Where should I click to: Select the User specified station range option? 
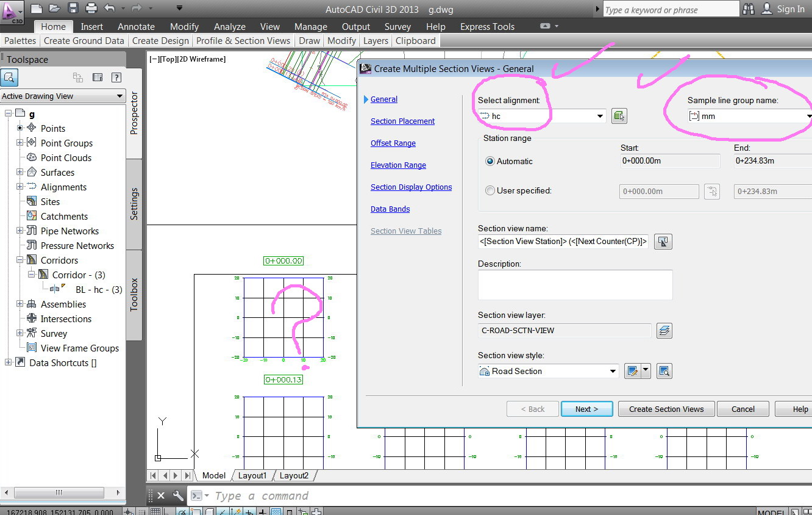click(x=490, y=191)
